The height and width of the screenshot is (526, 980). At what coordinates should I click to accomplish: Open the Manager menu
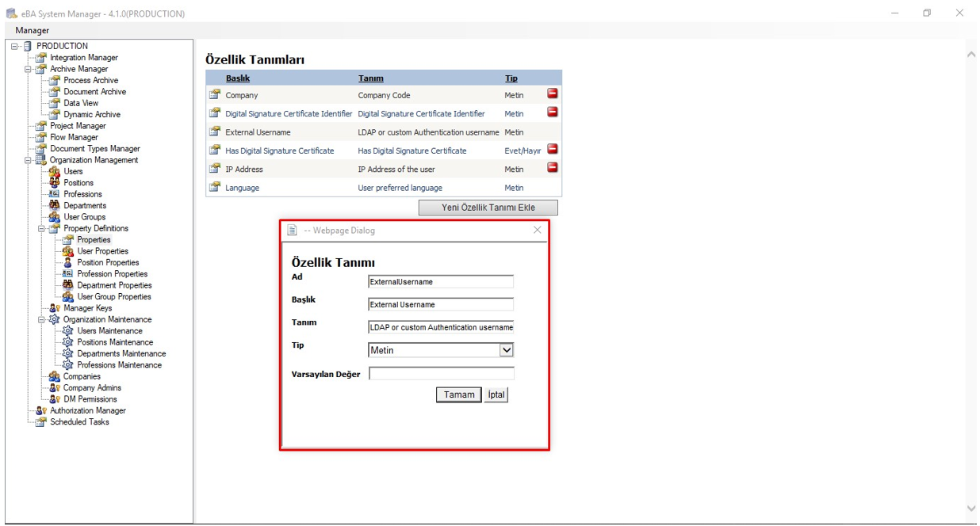[x=33, y=30]
